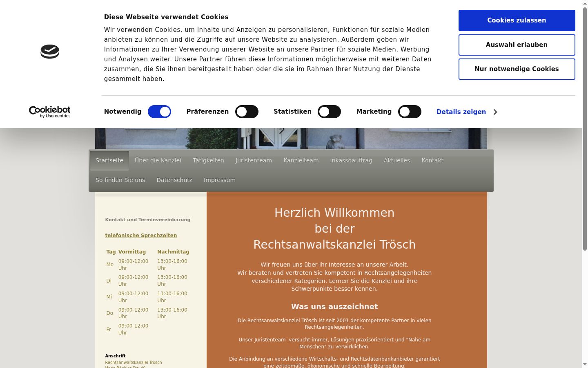Select Juristenteam in the navigation
The image size is (588, 368).
click(254, 160)
